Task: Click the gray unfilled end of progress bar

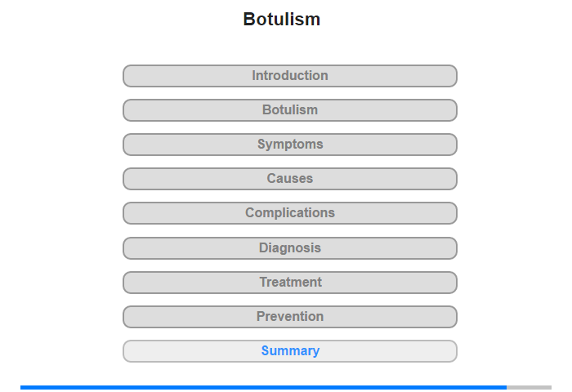Action: [x=530, y=387]
